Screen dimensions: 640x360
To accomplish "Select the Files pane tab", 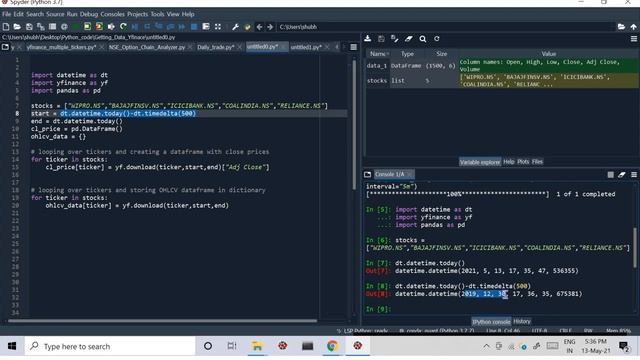I will pos(537,162).
